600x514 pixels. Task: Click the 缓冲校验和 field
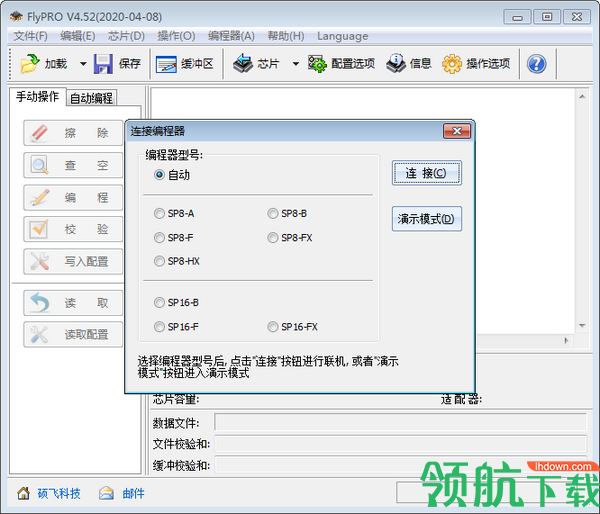click(x=401, y=465)
